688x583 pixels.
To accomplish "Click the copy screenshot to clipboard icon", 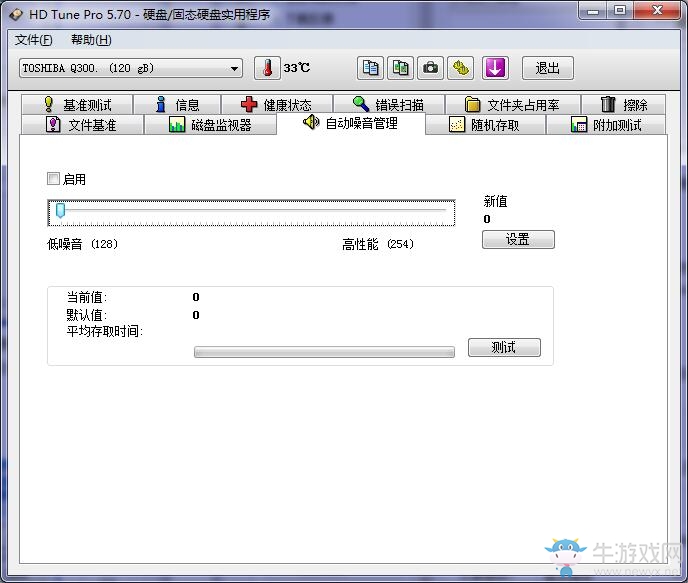I will 400,68.
